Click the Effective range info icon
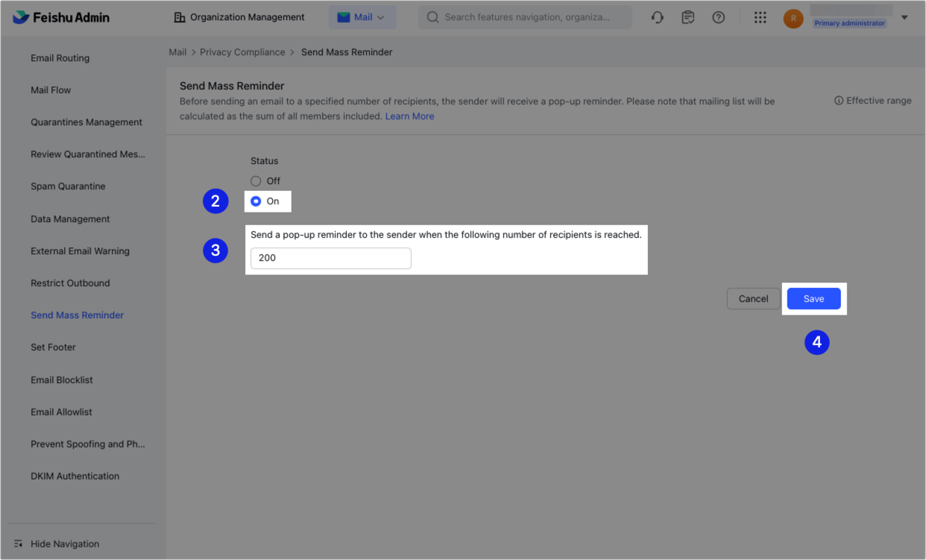This screenshot has height=560, width=926. [839, 100]
